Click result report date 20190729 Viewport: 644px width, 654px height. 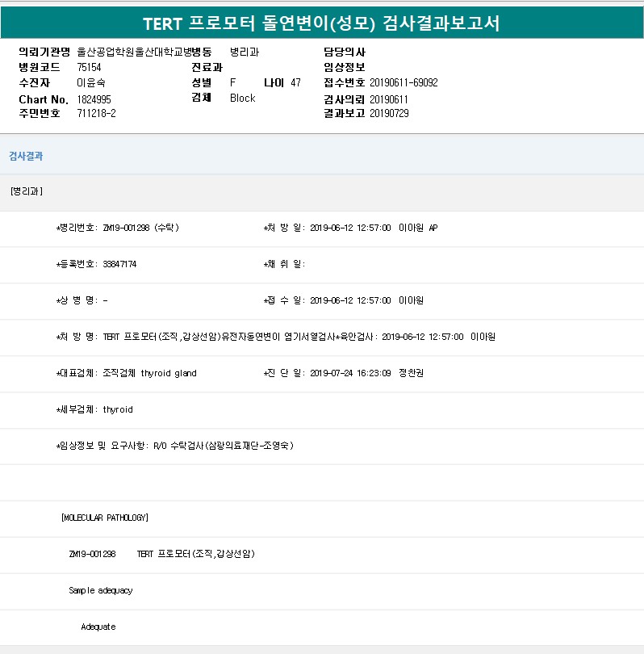(x=389, y=113)
